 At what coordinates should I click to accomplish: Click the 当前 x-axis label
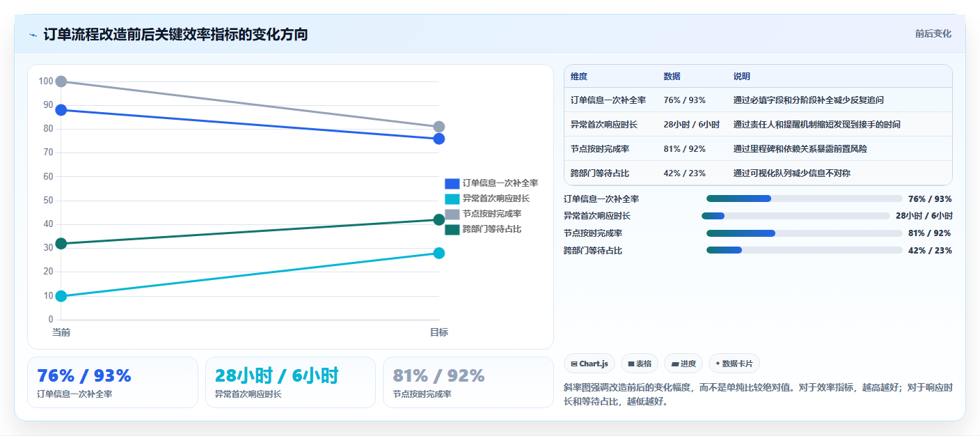[x=61, y=333]
